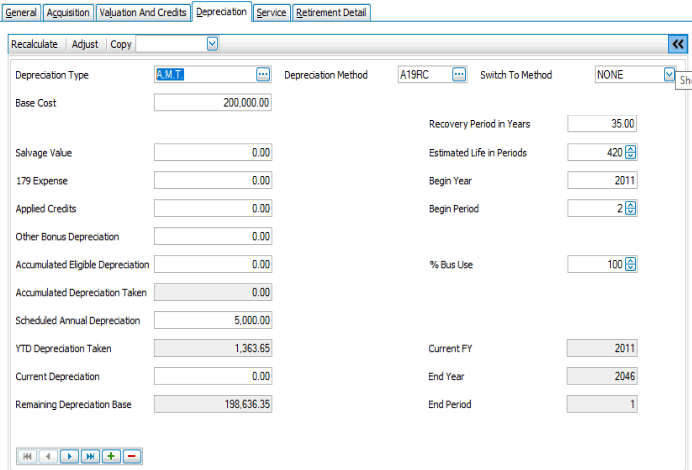Open the Copy dropdown list
Viewport: 692px width, 470px height.
[212, 44]
